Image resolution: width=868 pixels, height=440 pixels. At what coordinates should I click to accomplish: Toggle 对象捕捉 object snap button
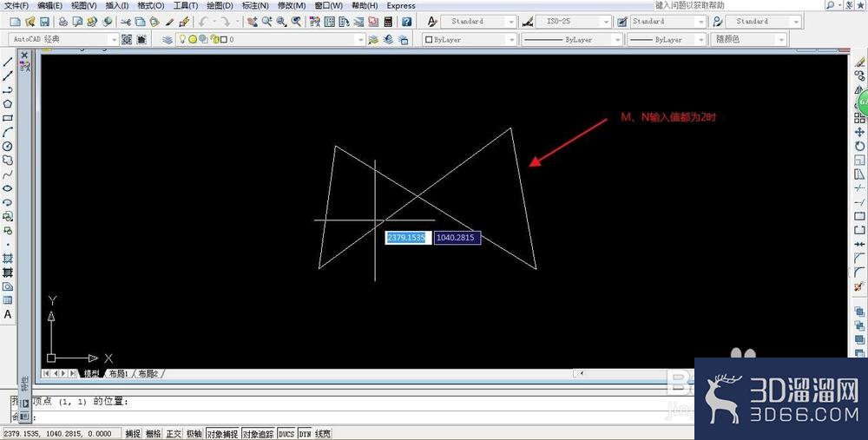point(222,434)
